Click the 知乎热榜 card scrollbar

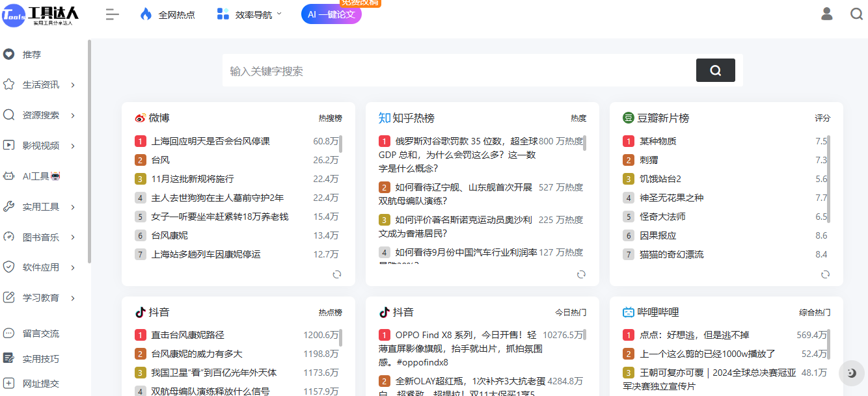tap(584, 143)
